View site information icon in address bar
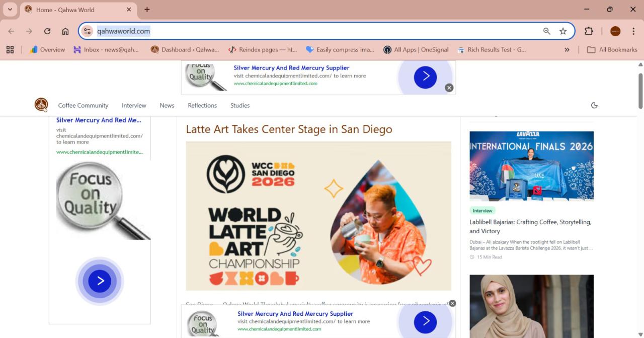The width and height of the screenshot is (644, 338). coord(87,31)
